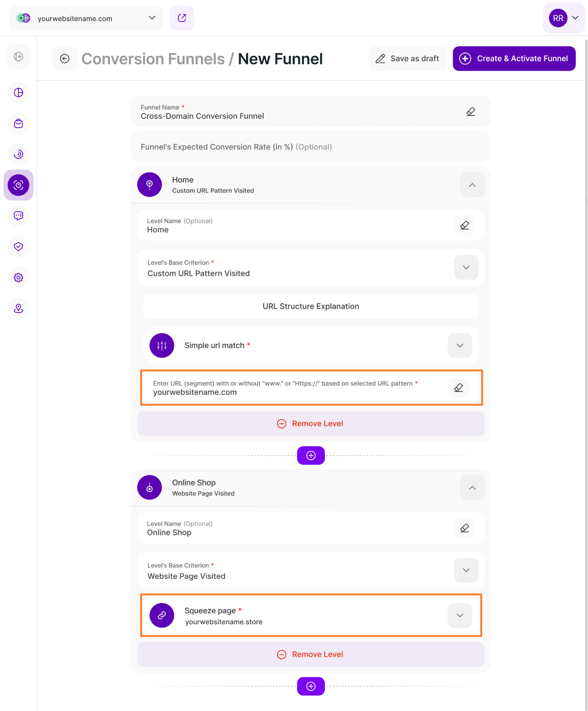Open the RR account menu
This screenshot has width=588, height=711.
[563, 18]
